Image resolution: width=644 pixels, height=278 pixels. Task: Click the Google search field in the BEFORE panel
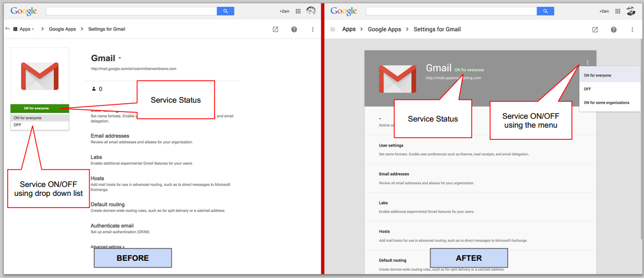point(131,11)
